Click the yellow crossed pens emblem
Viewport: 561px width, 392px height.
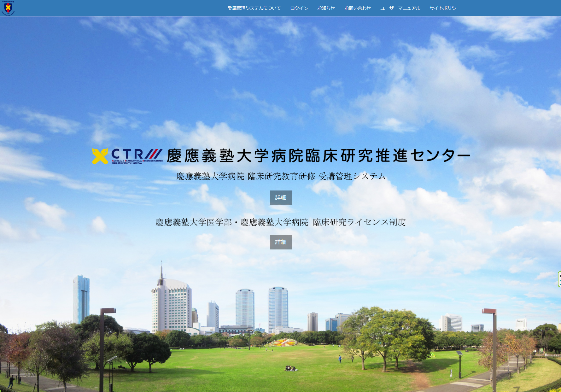tap(100, 156)
